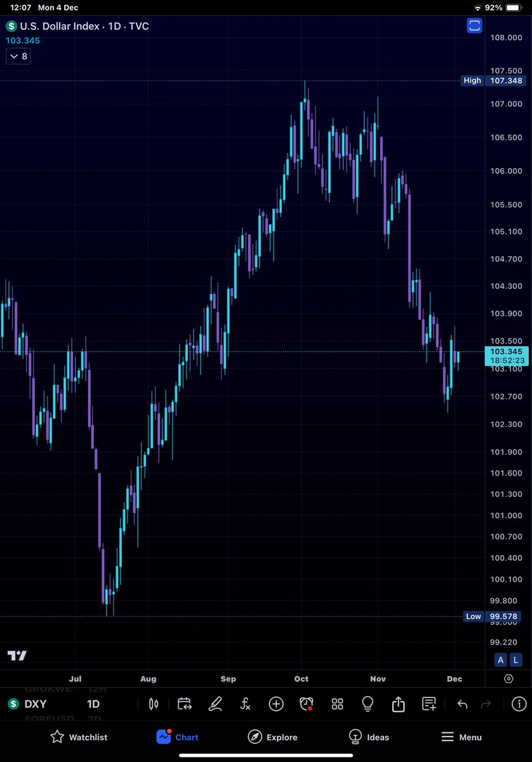Toggle log scale with the L button
Image resolution: width=532 pixels, height=762 pixels.
click(516, 660)
